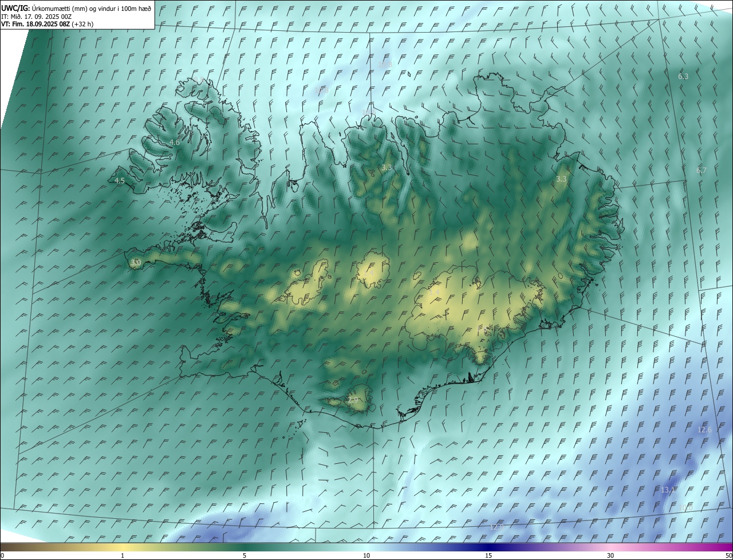Click the 4.6 value in the Westfjords

pos(175,143)
